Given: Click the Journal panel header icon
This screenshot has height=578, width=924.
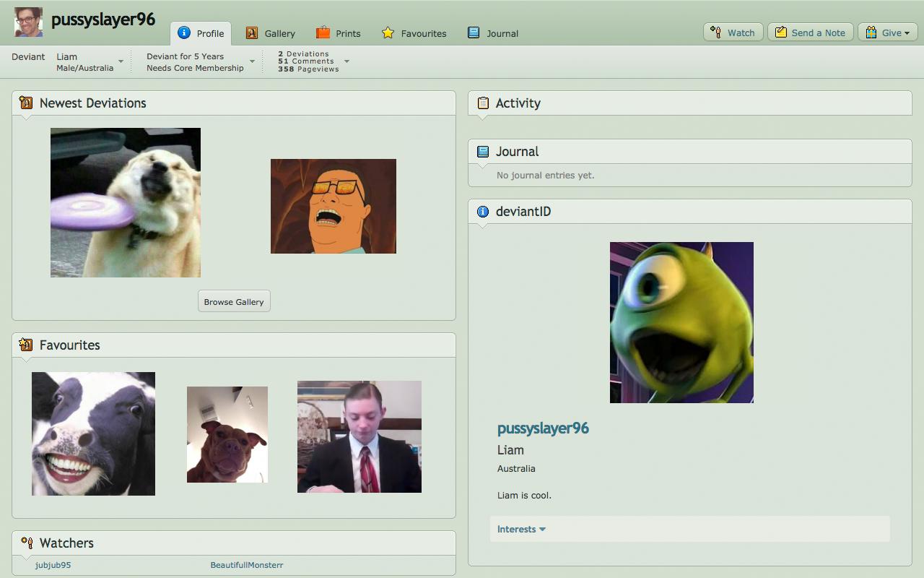Looking at the screenshot, I should [483, 152].
